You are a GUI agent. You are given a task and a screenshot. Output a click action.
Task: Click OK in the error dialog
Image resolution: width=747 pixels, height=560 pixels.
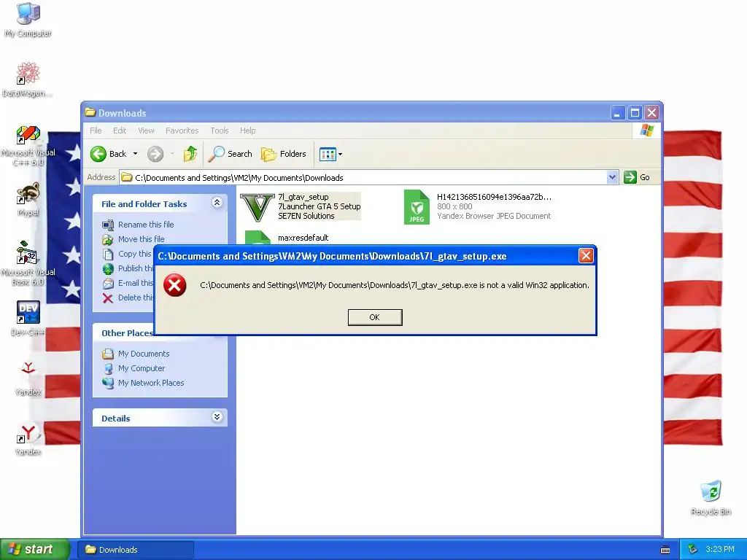click(375, 317)
